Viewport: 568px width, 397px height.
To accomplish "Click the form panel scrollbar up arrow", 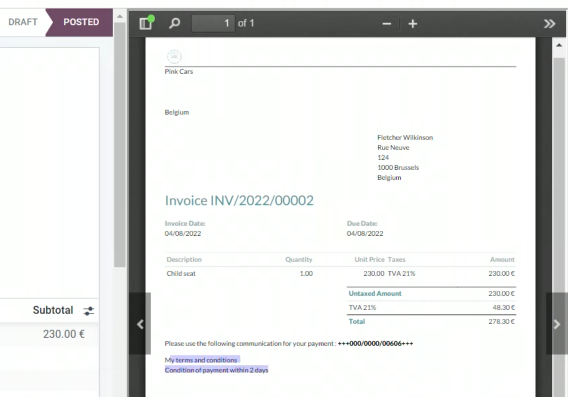I will pyautogui.click(x=120, y=16).
